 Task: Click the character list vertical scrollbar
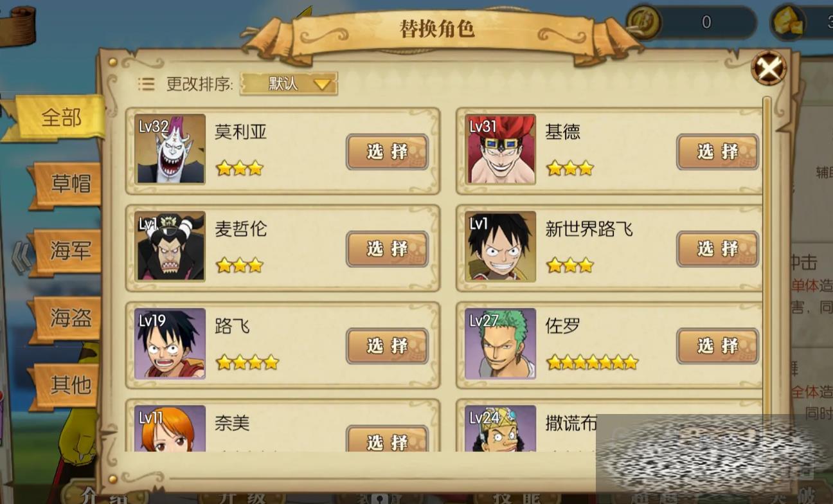pyautogui.click(x=766, y=257)
